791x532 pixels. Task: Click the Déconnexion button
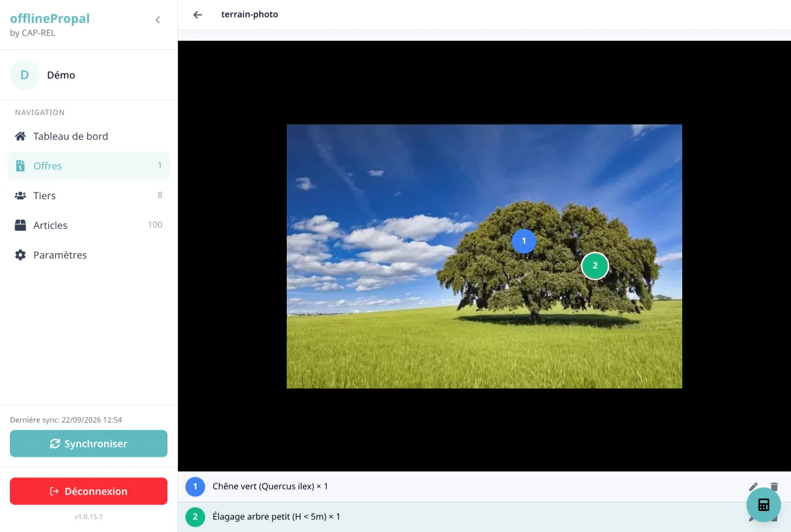pos(88,491)
